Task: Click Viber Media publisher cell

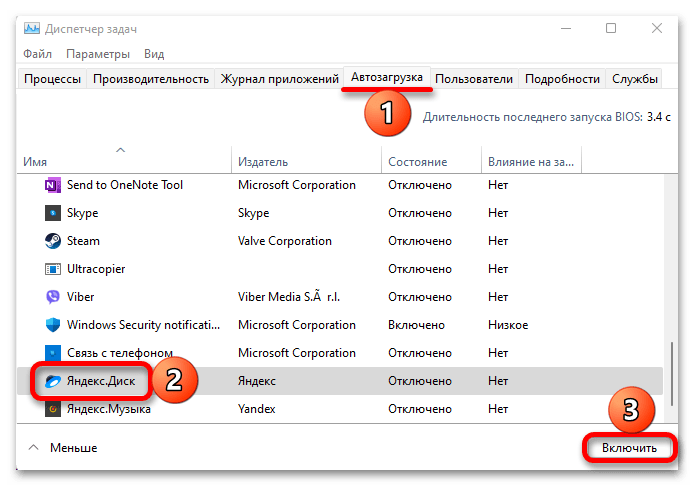Action: pyautogui.click(x=289, y=297)
